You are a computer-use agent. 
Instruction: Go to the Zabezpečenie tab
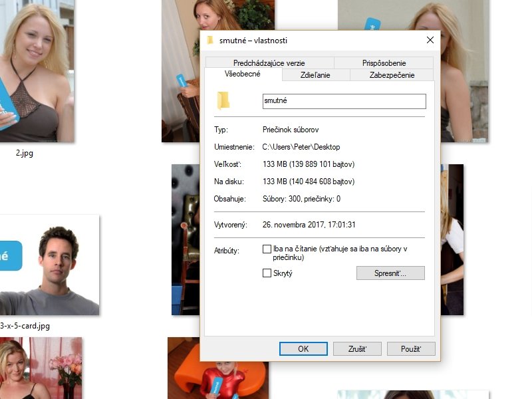pos(392,75)
